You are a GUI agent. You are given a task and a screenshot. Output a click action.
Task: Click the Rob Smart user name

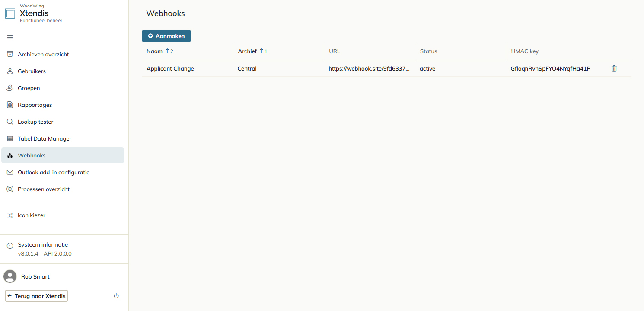coord(35,276)
